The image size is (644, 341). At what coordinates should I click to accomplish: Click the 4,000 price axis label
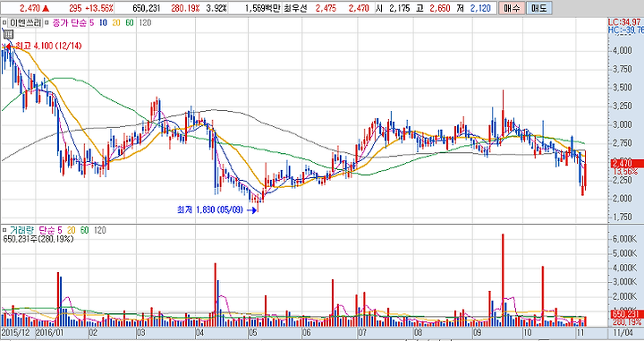623,50
